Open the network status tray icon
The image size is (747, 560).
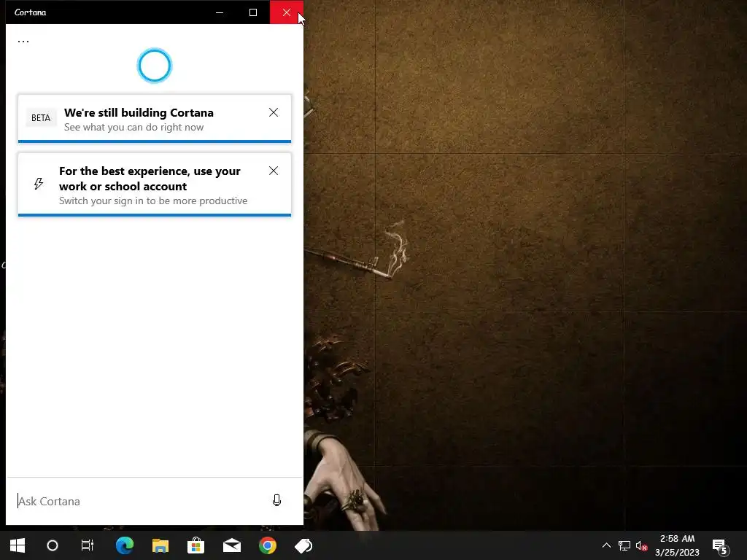tap(624, 545)
